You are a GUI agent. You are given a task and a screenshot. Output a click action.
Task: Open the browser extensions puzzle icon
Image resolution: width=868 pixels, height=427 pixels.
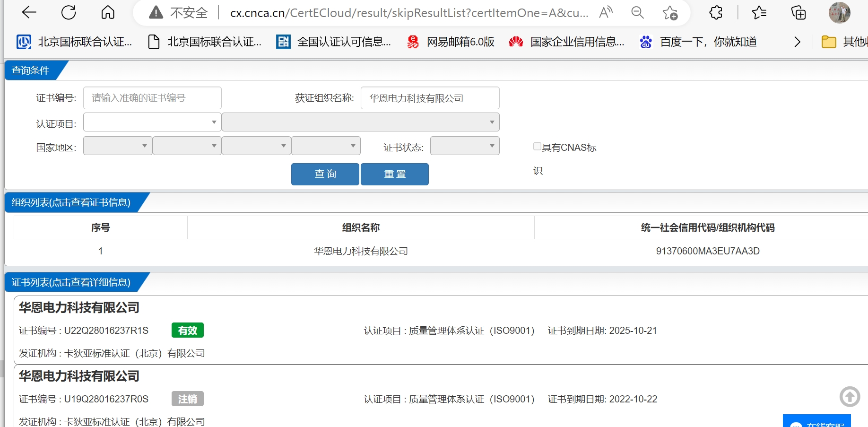(716, 12)
